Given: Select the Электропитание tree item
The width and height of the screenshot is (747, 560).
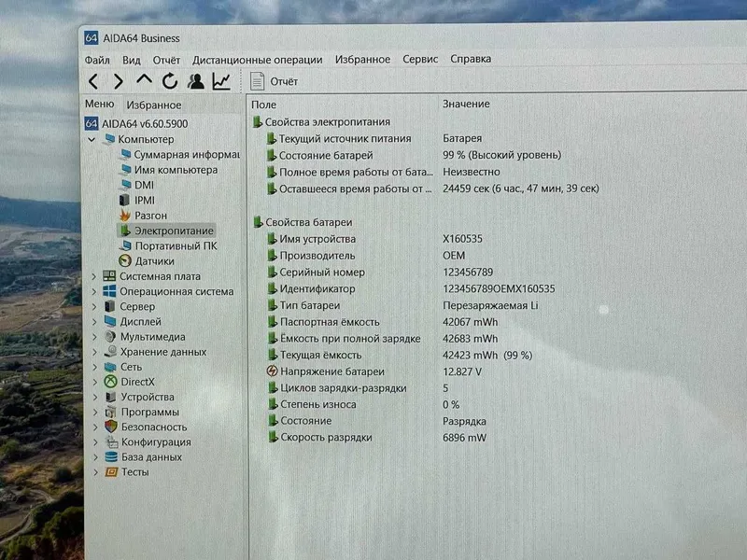Looking at the screenshot, I should 167,231.
